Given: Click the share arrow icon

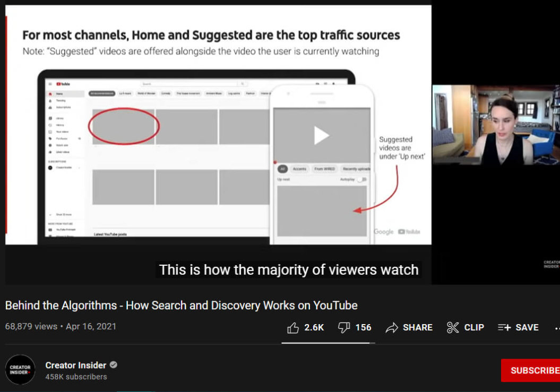Looking at the screenshot, I should (x=392, y=327).
